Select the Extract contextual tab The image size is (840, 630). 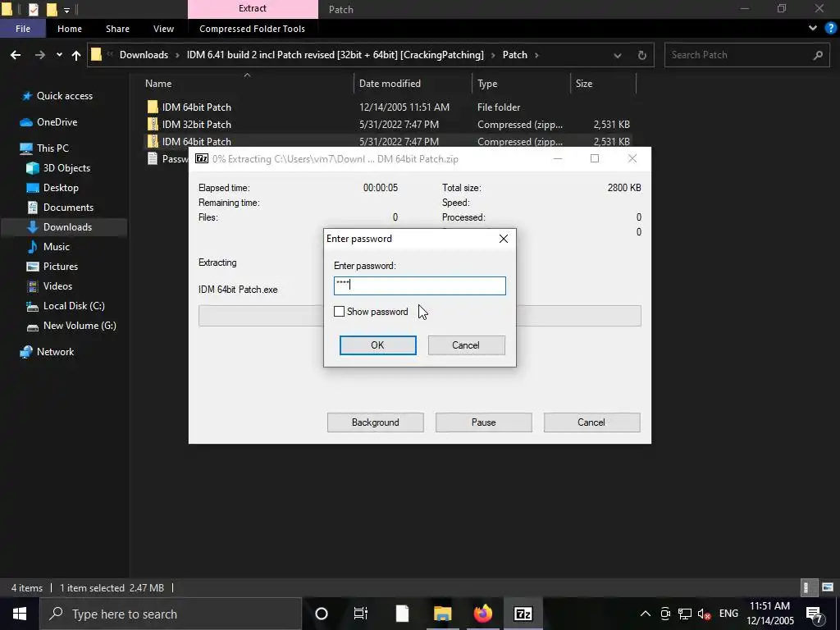click(x=253, y=8)
